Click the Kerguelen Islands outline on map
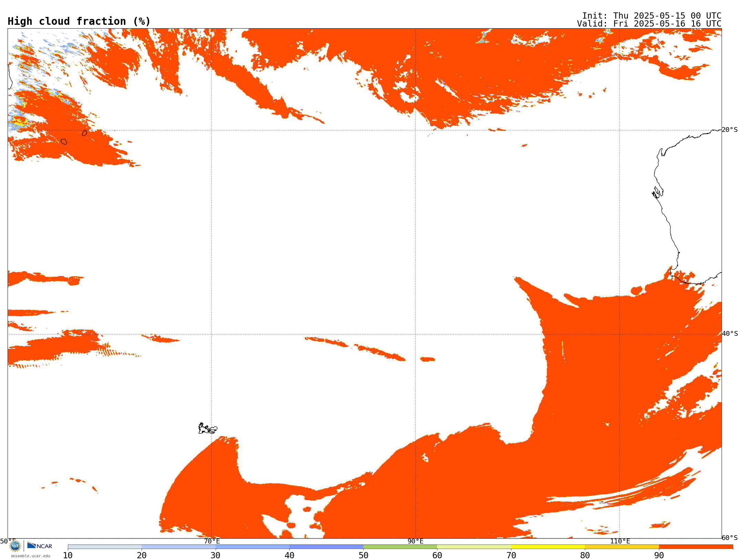This screenshot has height=560, width=744. (x=208, y=428)
